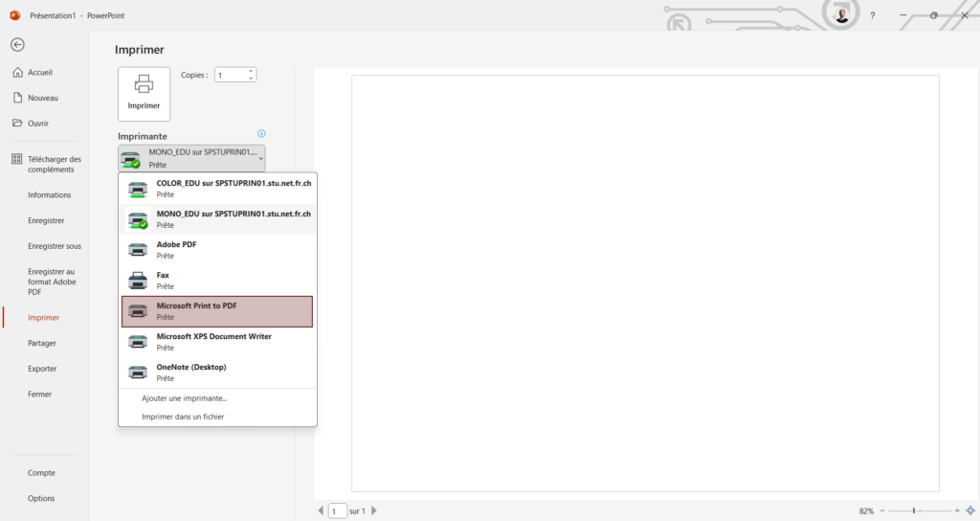Open Compte in the sidebar

point(41,473)
